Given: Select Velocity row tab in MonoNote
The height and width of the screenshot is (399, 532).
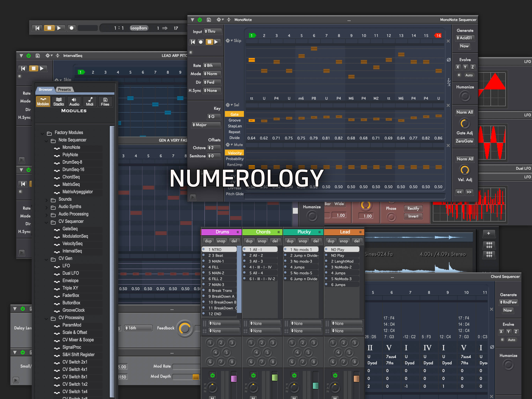Looking at the screenshot, I should (234, 153).
